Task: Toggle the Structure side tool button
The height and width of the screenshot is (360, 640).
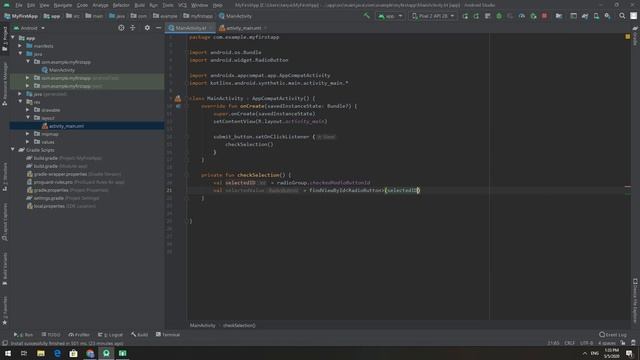Action: (x=4, y=177)
